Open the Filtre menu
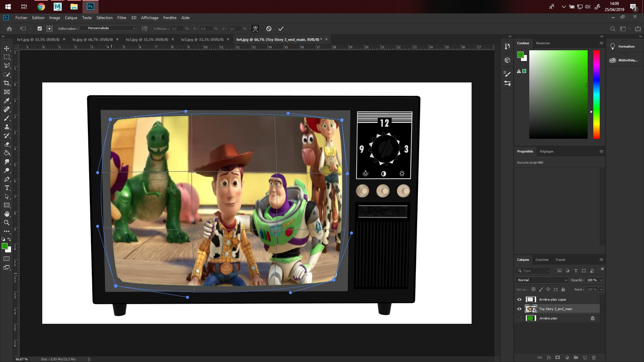Screen dimensions: 644x362 [121, 18]
